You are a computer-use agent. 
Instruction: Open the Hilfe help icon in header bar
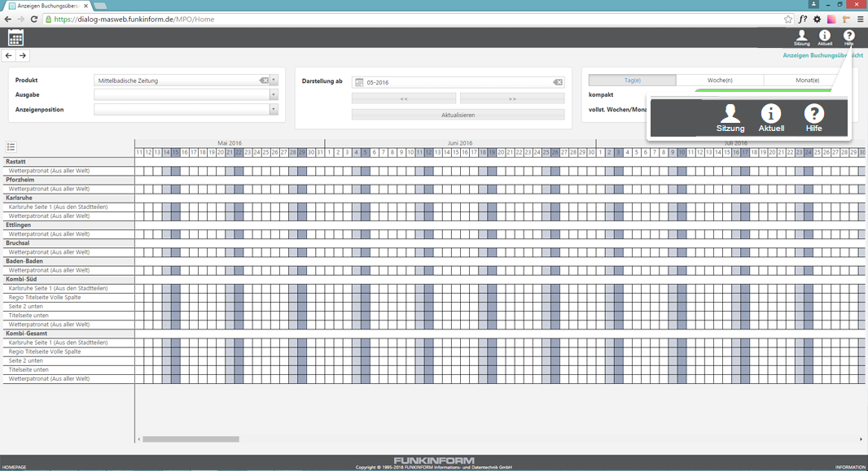[x=848, y=37]
